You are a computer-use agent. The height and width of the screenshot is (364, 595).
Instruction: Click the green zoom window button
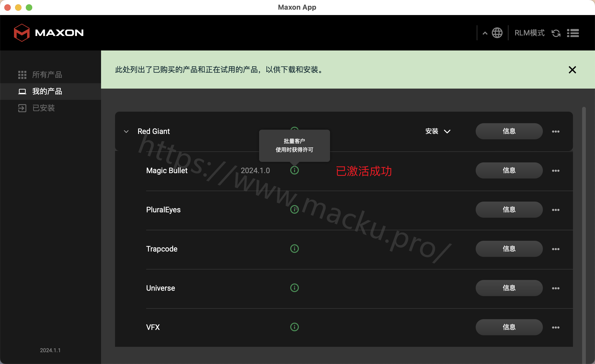[29, 8]
